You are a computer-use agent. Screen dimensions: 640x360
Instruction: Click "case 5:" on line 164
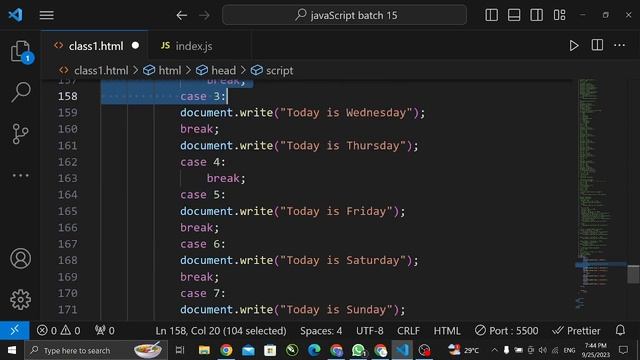coord(203,195)
